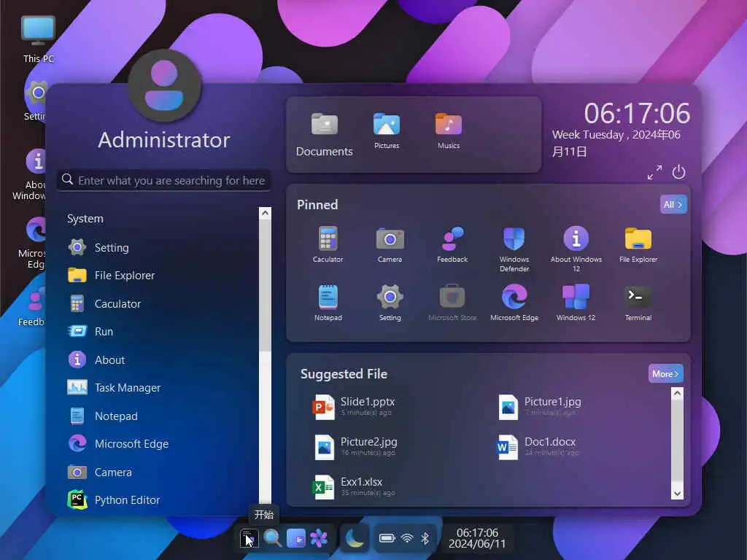Open suggested file Slide1.pptx

tap(354, 407)
